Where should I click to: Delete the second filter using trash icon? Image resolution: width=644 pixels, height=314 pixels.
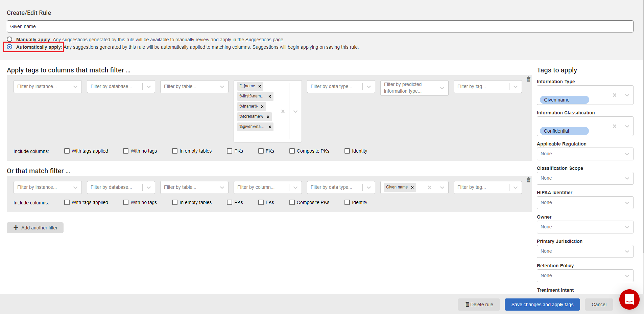[x=528, y=180]
